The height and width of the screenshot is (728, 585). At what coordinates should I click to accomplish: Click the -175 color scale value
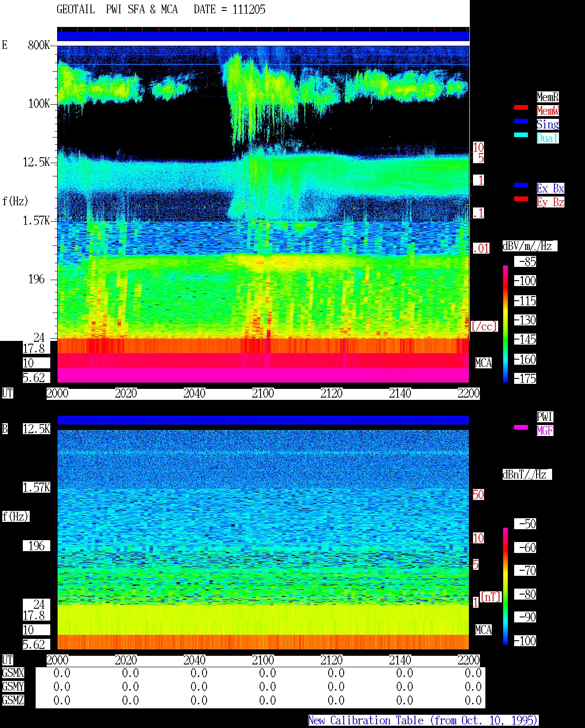(x=525, y=379)
